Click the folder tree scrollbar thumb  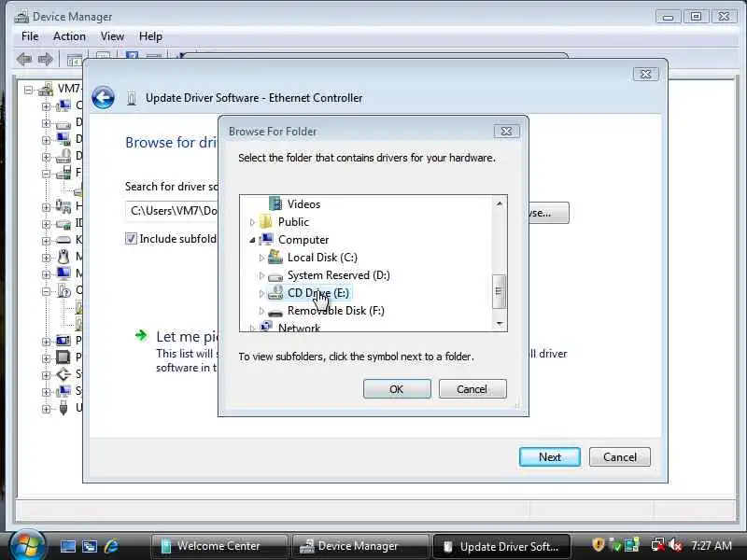tap(499, 291)
